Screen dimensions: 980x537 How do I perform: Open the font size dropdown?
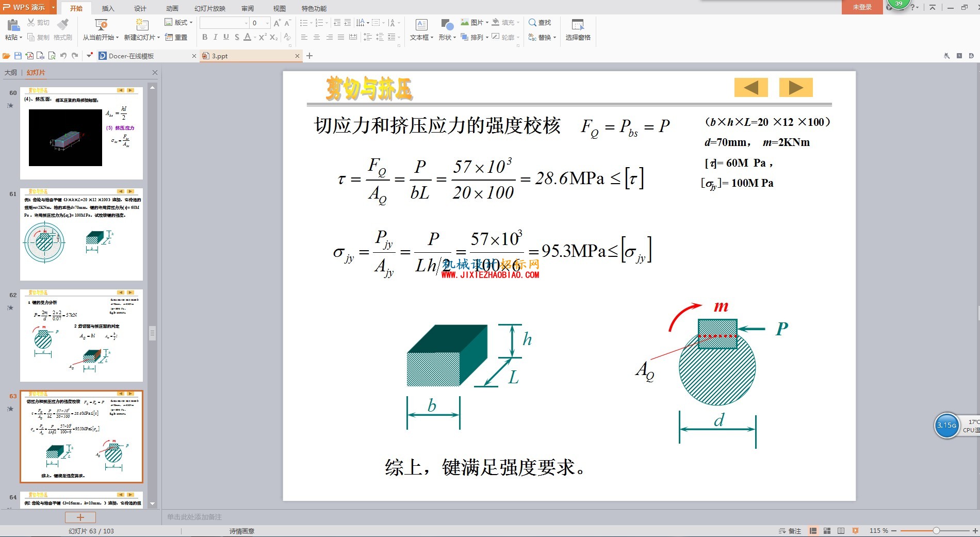pyautogui.click(x=267, y=23)
